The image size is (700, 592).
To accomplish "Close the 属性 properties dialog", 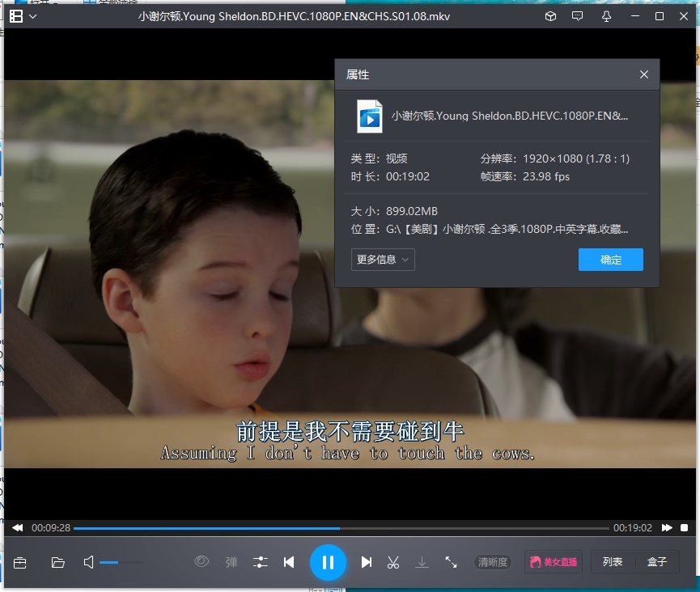I will 643,74.
